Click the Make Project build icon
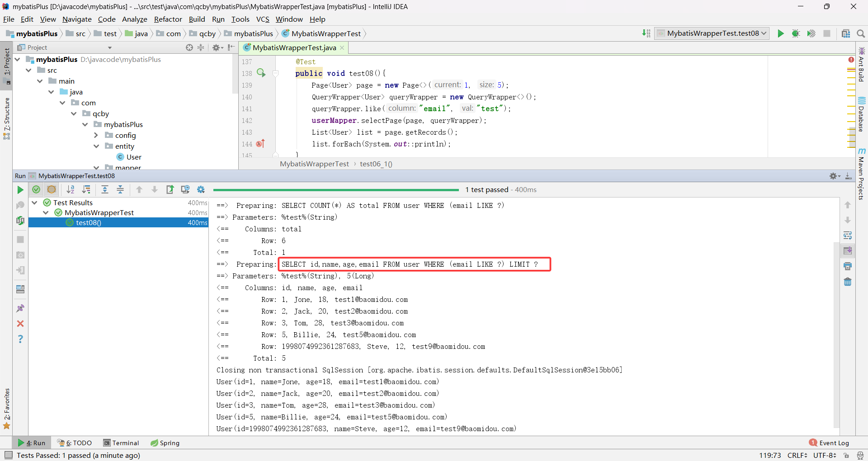Image resolution: width=868 pixels, height=461 pixels. click(x=646, y=33)
